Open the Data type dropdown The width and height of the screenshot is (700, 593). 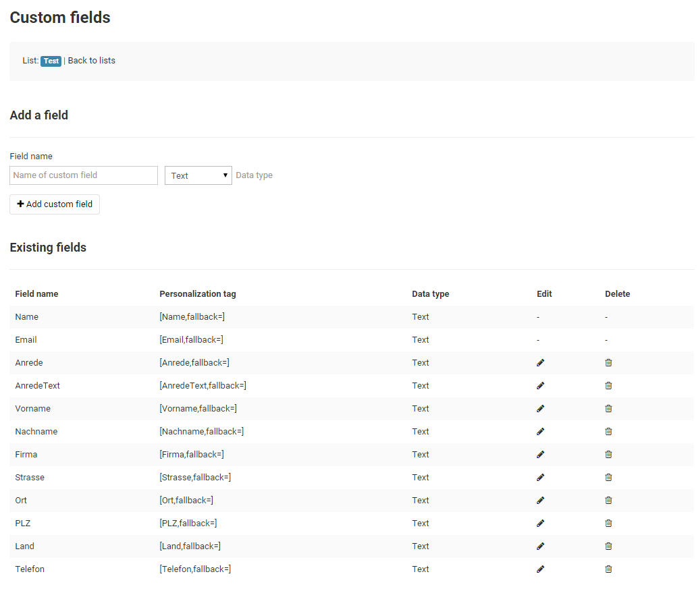click(x=198, y=175)
